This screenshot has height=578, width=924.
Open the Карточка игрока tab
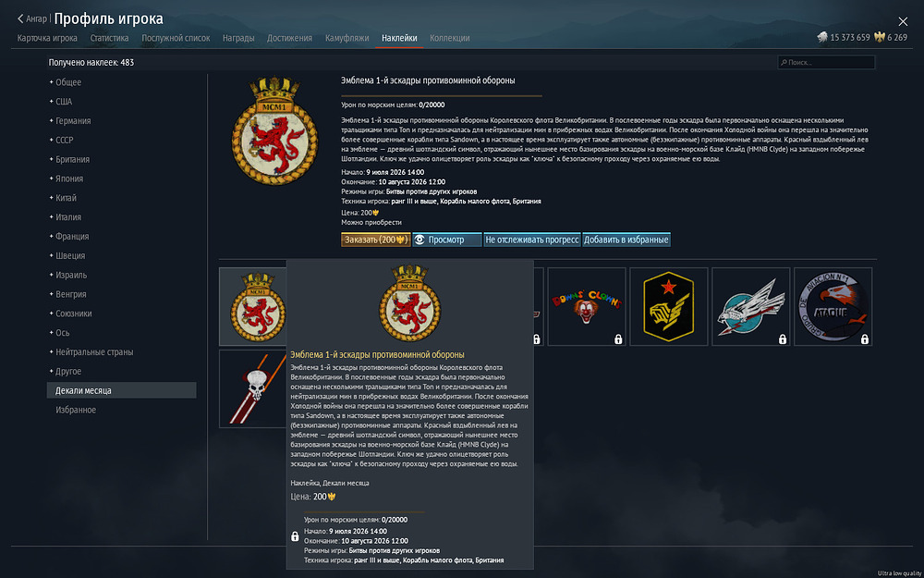click(47, 38)
